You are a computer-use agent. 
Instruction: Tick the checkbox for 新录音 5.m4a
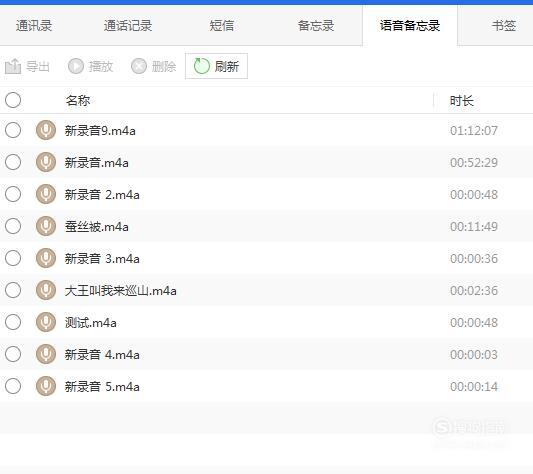click(13, 386)
